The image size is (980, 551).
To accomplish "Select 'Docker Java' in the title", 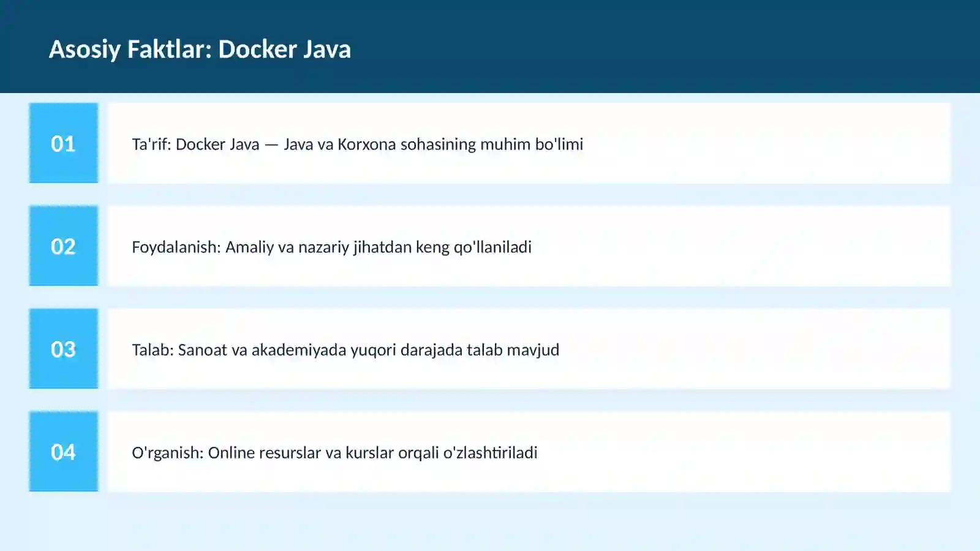I will pos(285,49).
